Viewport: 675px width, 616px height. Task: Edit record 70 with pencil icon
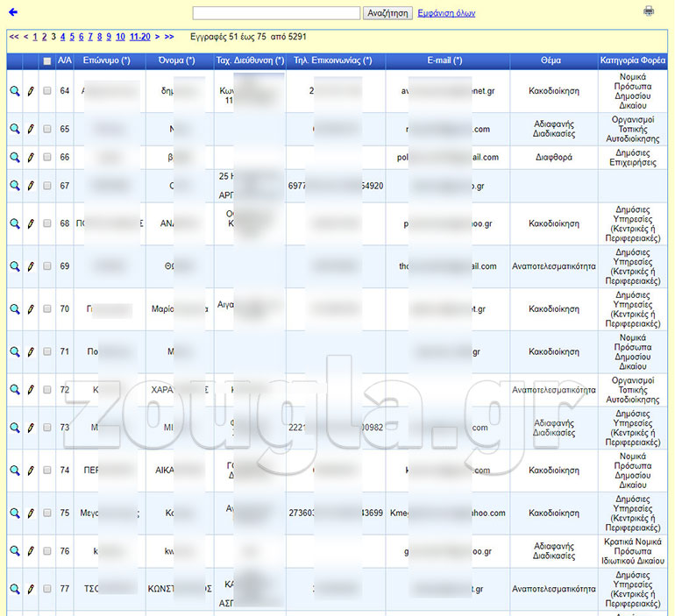(31, 309)
